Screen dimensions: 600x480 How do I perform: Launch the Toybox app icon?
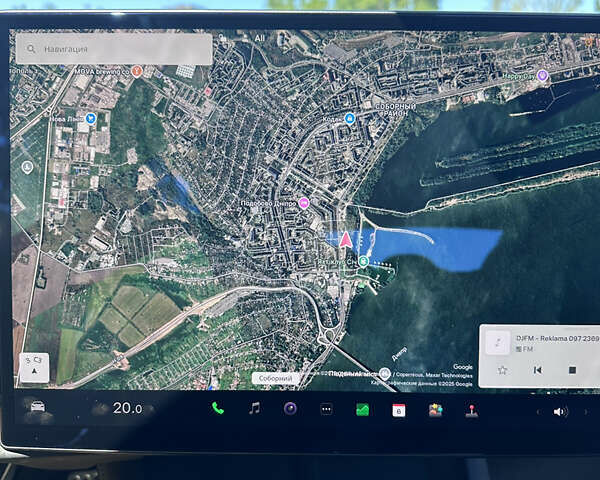pos(435,410)
